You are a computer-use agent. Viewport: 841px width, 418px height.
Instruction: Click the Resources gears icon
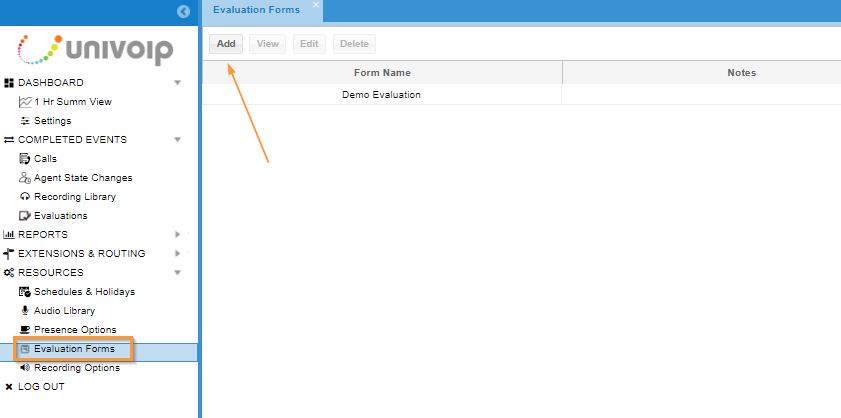tap(9, 273)
